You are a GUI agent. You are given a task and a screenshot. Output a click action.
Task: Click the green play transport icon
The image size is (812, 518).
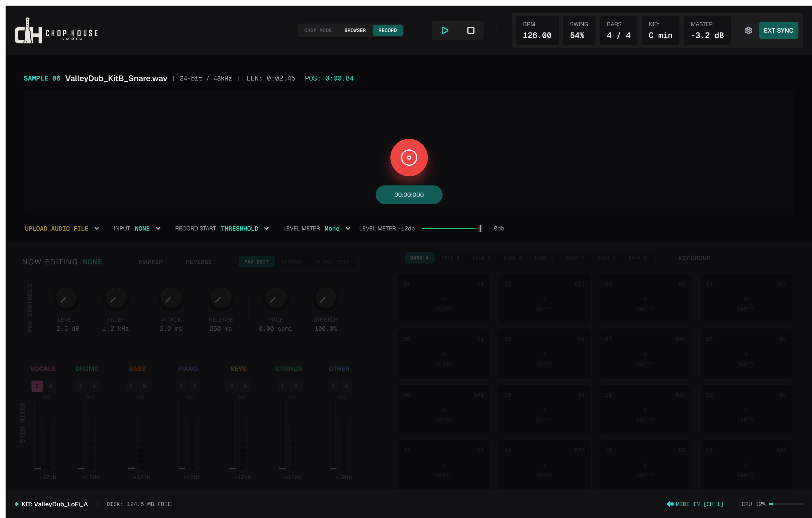tap(445, 30)
